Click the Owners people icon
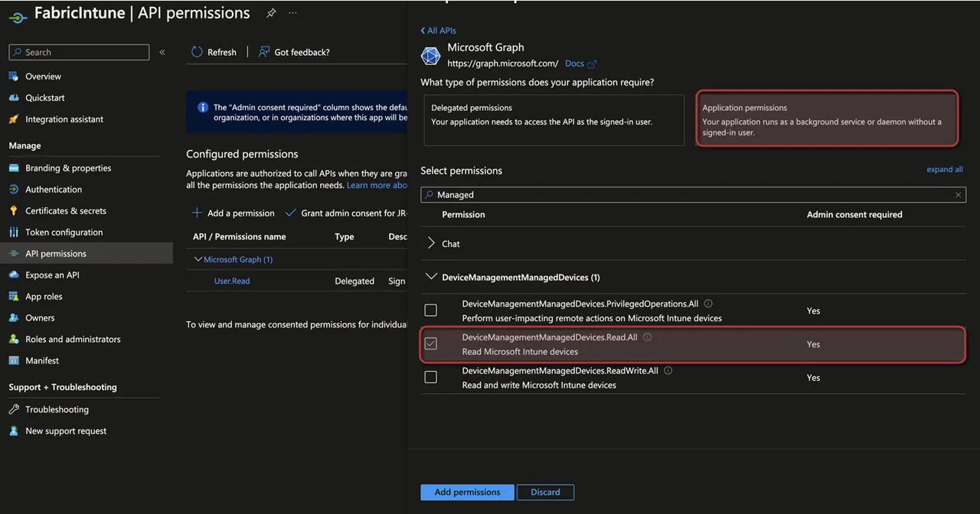The width and height of the screenshot is (980, 514). [x=14, y=318]
